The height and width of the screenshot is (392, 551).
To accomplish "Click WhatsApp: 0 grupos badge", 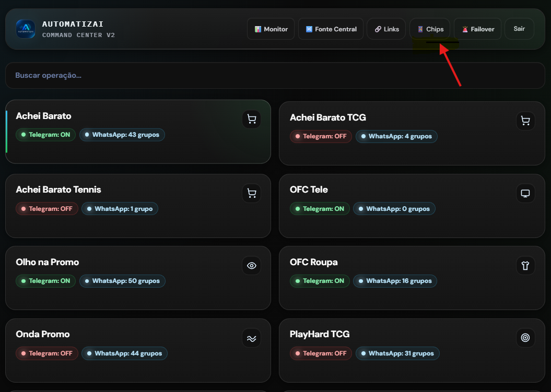I will [x=394, y=209].
